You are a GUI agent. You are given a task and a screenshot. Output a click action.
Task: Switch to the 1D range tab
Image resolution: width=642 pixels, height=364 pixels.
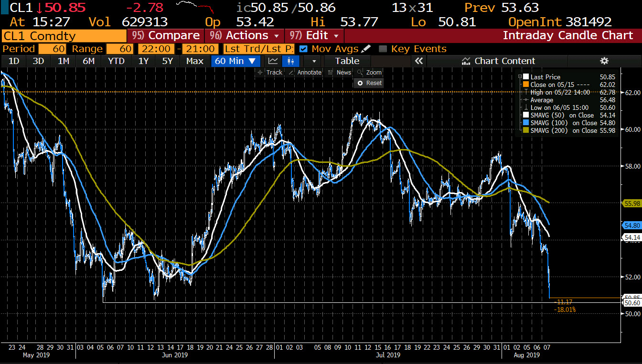[x=14, y=61]
